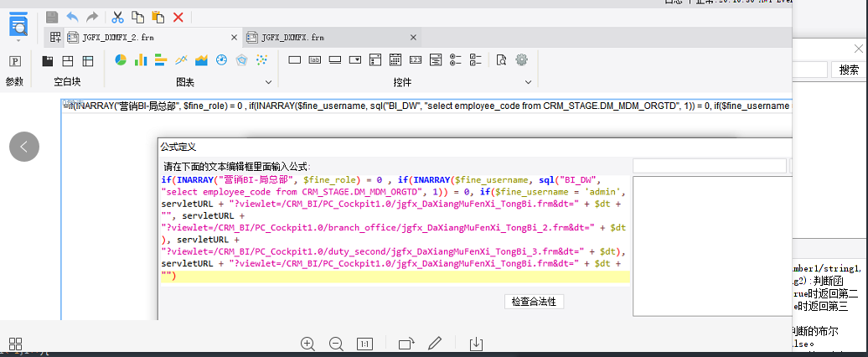Select the date calendar widget
This screenshot has height=357, width=868.
[395, 59]
